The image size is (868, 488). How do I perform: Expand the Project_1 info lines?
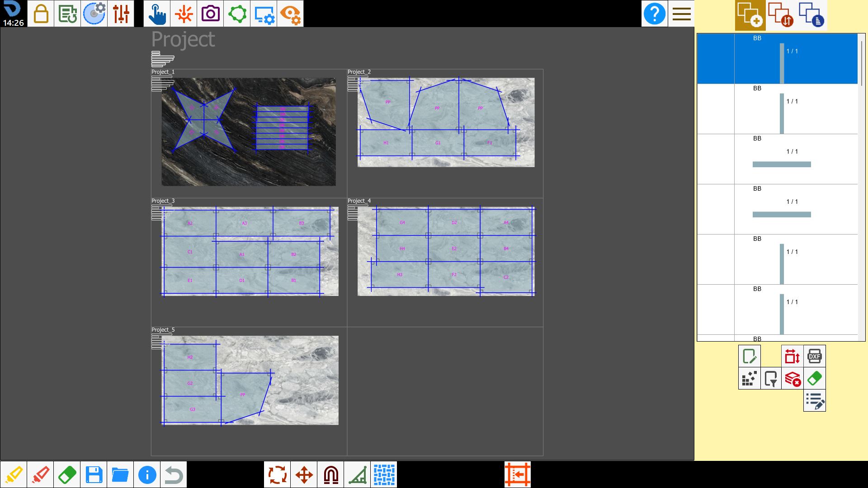point(162,84)
